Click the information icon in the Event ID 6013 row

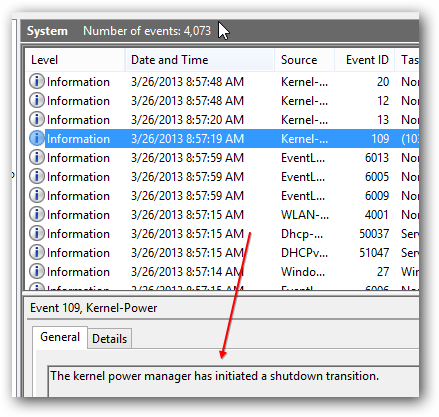click(x=37, y=157)
